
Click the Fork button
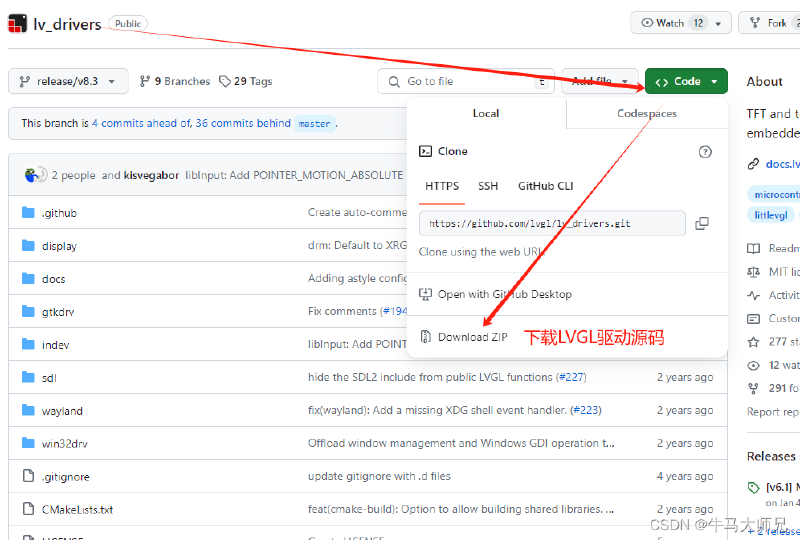769,23
